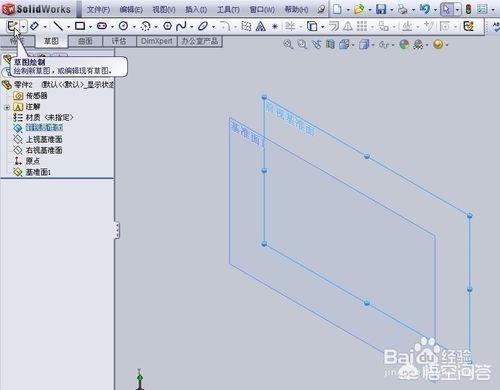500x390 pixels.
Task: Select the Circle sketch tool
Action: pyautogui.click(x=124, y=26)
